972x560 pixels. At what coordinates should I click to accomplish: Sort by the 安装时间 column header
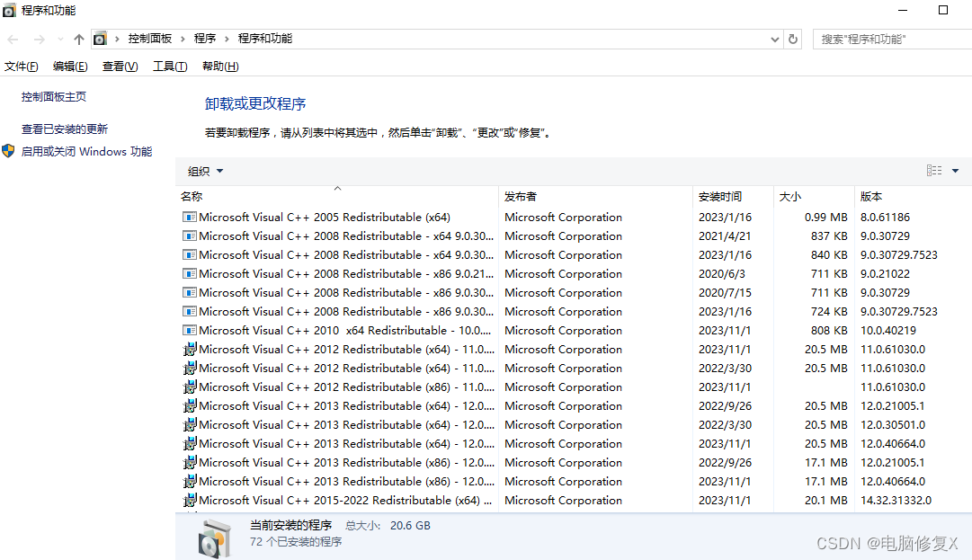(720, 196)
